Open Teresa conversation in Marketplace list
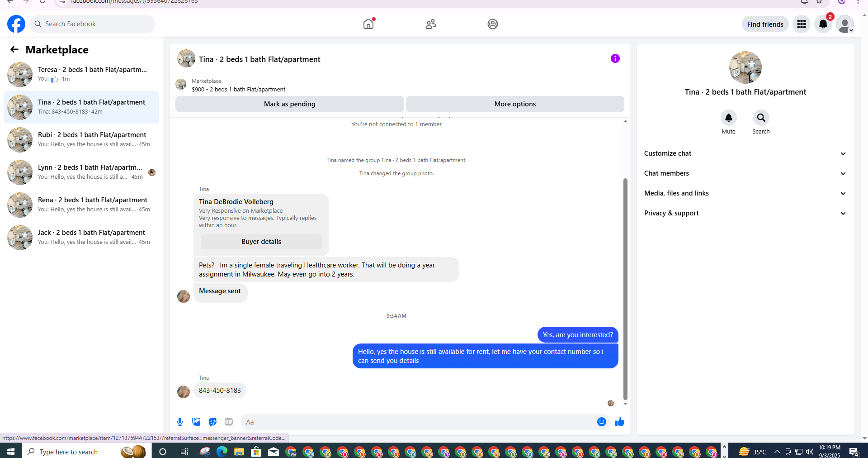This screenshot has width=868, height=458. click(x=81, y=75)
